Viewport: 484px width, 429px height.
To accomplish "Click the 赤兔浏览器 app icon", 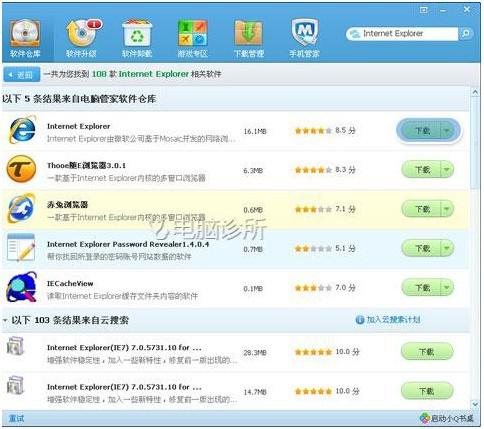I will (x=21, y=208).
